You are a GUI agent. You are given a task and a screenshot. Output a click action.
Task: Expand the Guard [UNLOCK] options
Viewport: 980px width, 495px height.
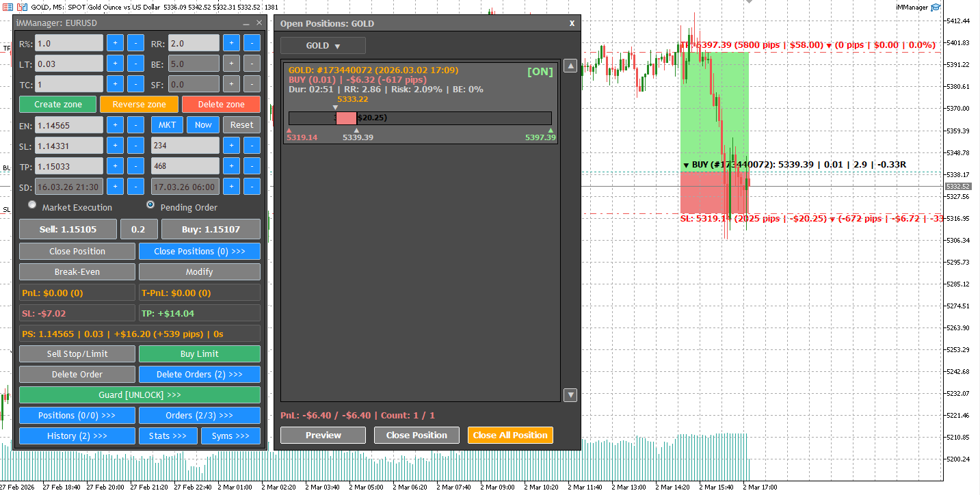[x=140, y=394]
